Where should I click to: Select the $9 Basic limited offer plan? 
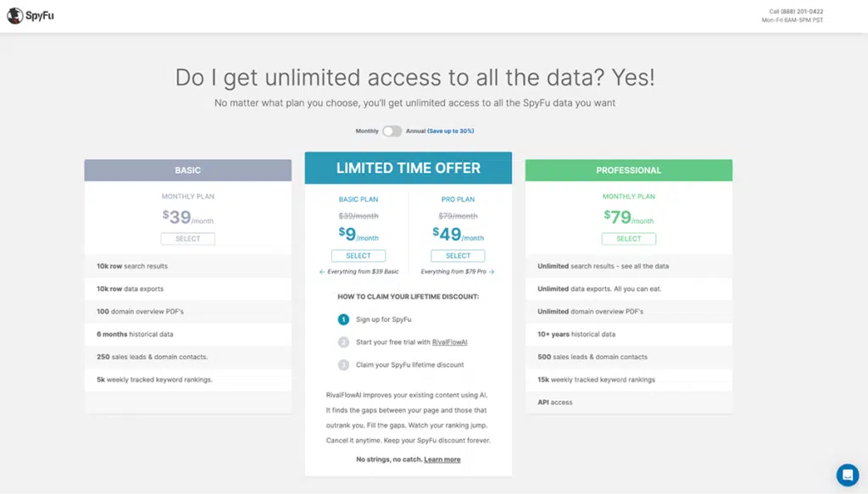(359, 255)
